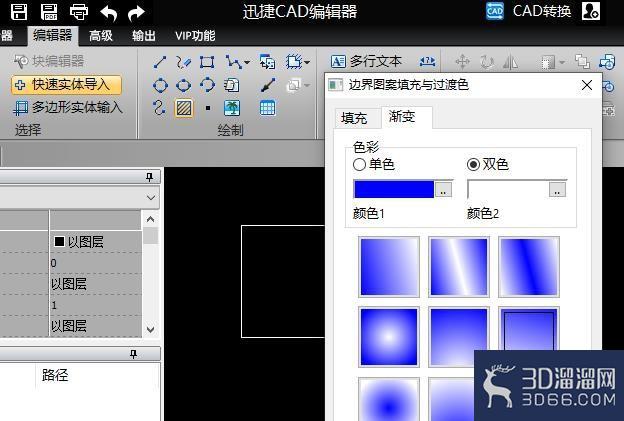
Task: Click the properties scrollbar up arrow
Action: click(x=150, y=219)
